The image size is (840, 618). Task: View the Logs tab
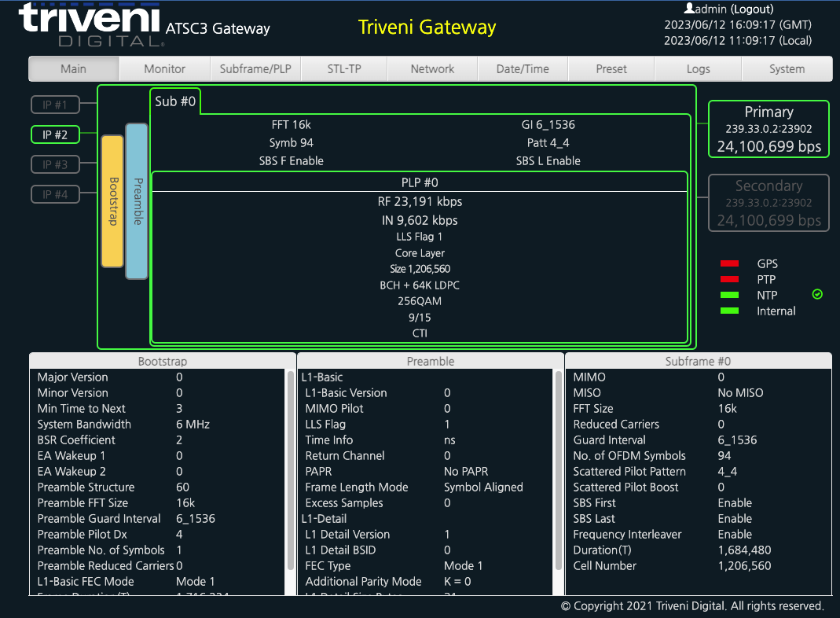698,68
